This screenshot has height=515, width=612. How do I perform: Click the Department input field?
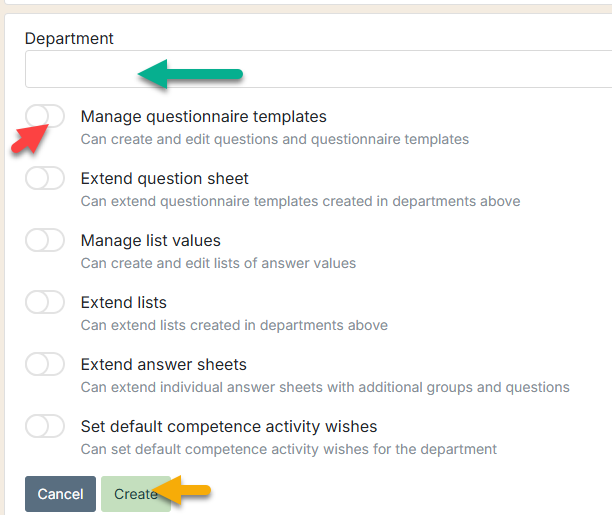(x=318, y=69)
